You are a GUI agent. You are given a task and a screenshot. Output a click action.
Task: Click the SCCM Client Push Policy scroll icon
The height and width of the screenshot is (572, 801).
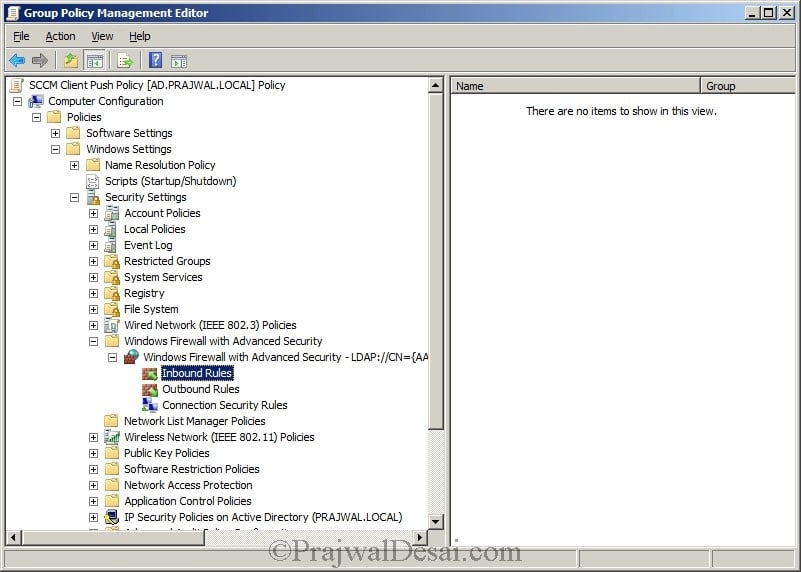[x=17, y=85]
